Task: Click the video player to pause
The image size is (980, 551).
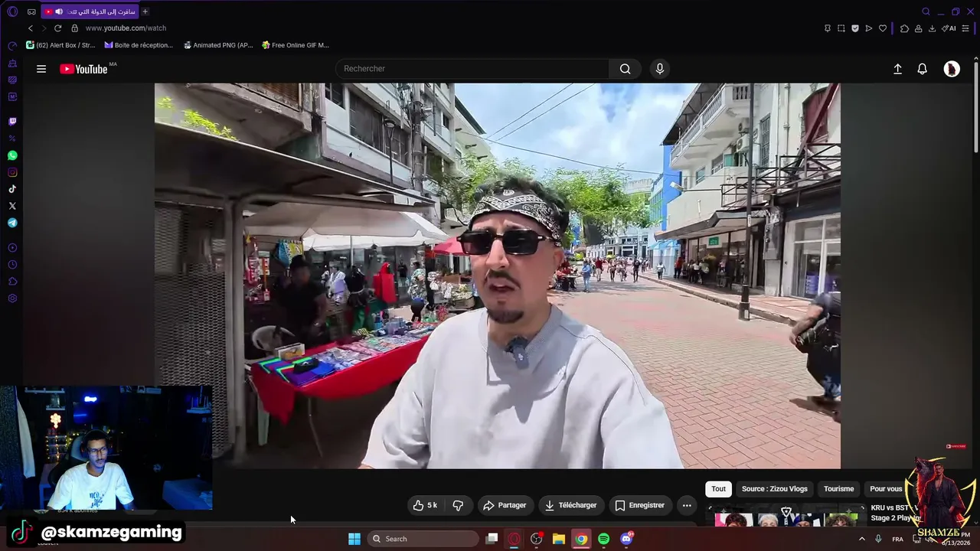Action: click(498, 275)
